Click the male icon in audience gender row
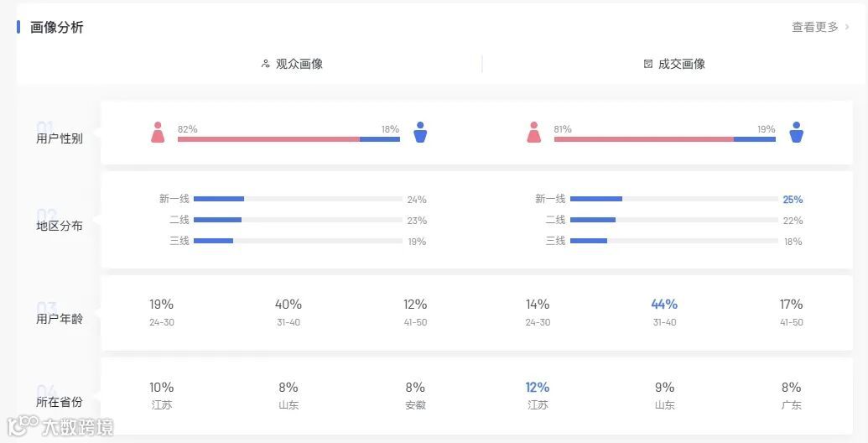The height and width of the screenshot is (443, 868). click(x=420, y=133)
